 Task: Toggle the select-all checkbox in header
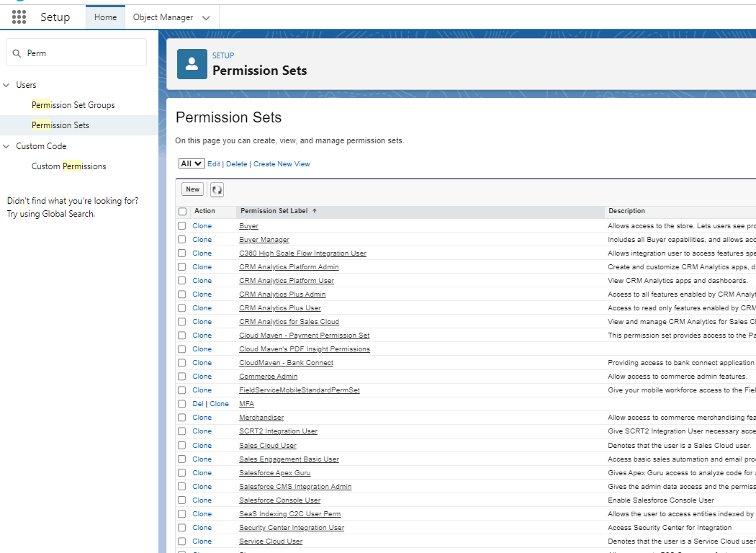[x=182, y=211]
